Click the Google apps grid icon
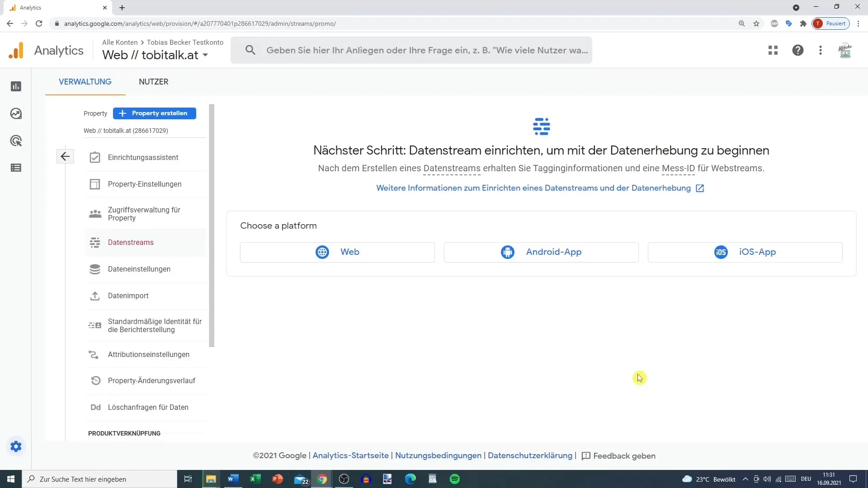 coord(773,50)
